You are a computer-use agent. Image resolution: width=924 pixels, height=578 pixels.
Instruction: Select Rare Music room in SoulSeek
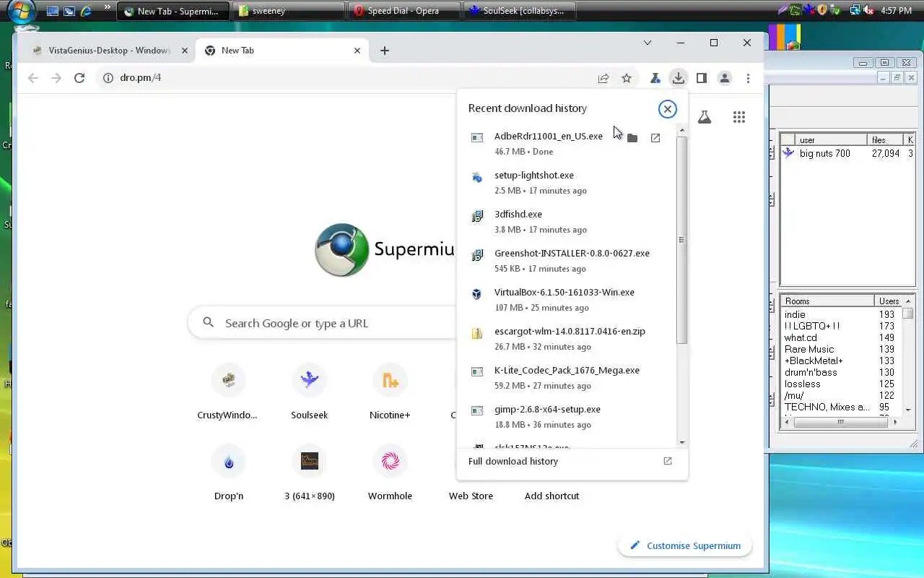(809, 349)
